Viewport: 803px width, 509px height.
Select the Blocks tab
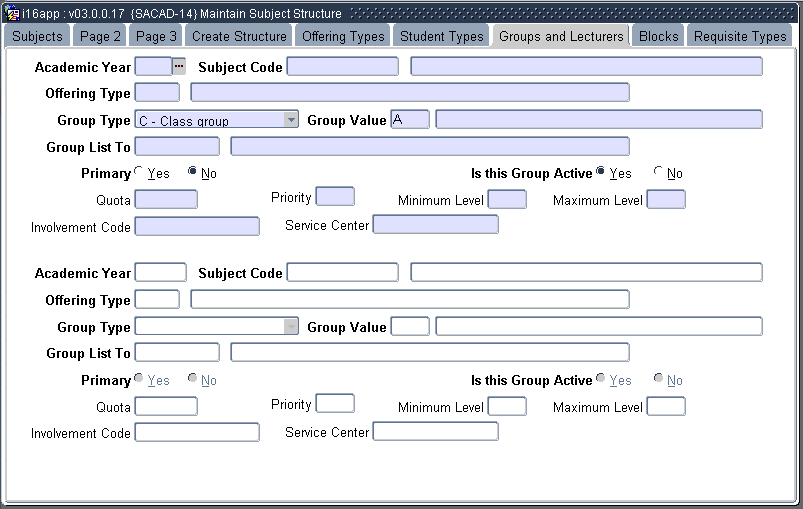[659, 36]
